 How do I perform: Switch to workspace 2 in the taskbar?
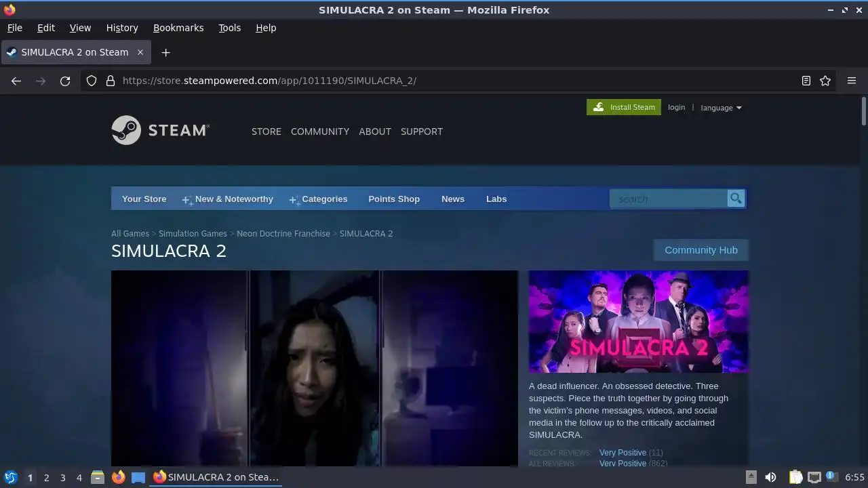point(46,478)
